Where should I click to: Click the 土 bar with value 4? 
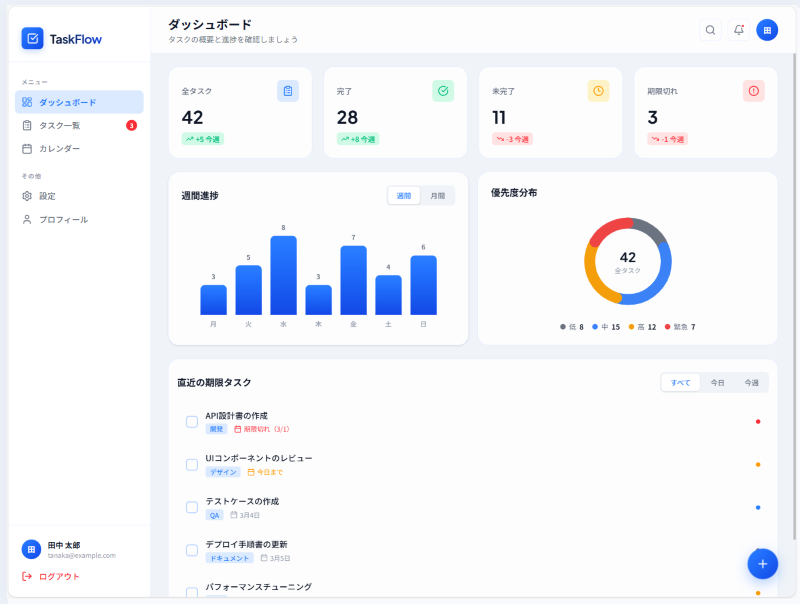pos(388,295)
